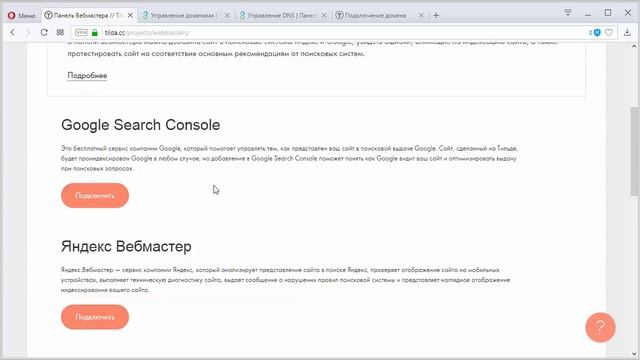640x360 pixels.
Task: Open the downloads icon
Action: click(x=627, y=32)
